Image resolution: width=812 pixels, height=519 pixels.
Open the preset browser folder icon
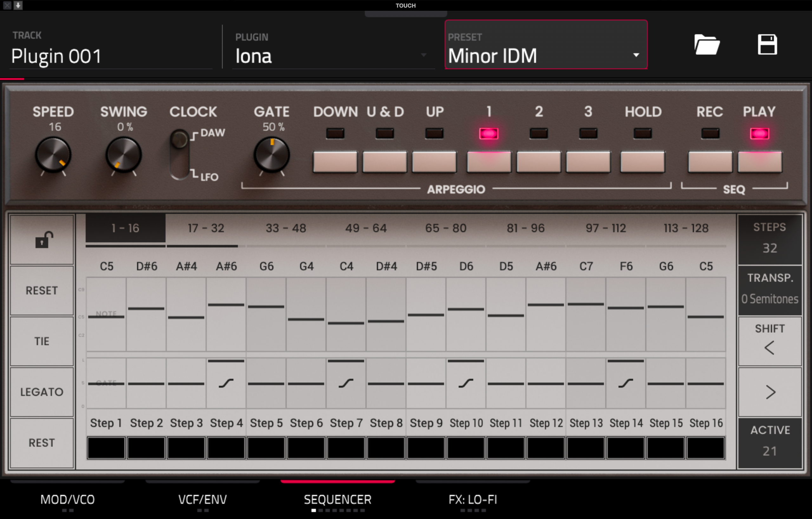click(x=707, y=44)
